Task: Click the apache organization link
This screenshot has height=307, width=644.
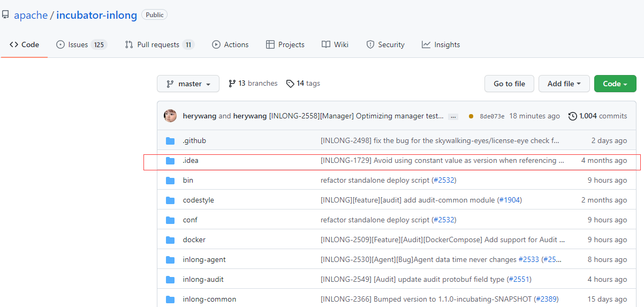Action: tap(31, 15)
